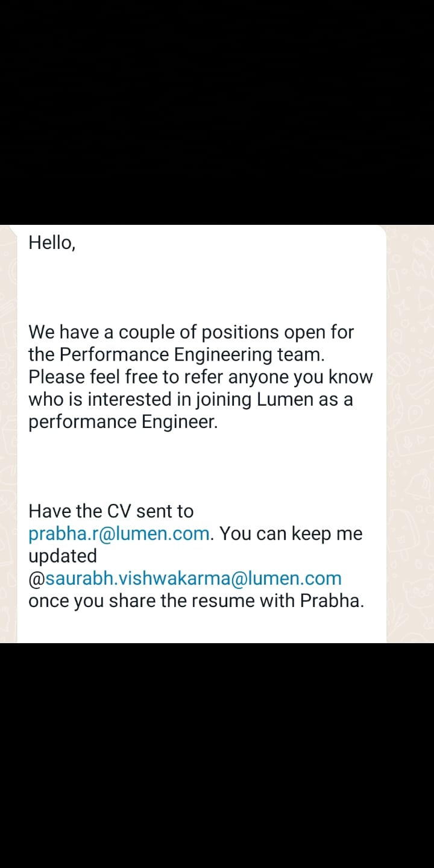
Task: Tap the chat wallpaper right of the bubble
Action: [x=410, y=434]
